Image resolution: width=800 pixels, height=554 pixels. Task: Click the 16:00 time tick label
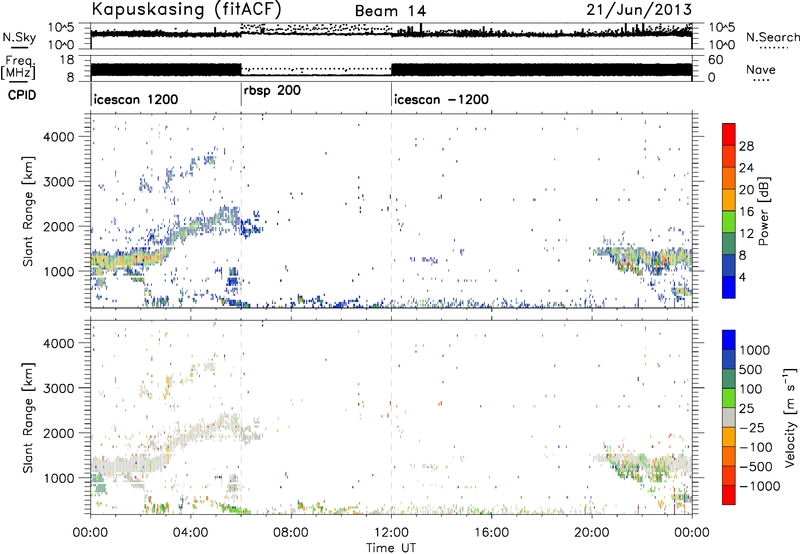491,533
